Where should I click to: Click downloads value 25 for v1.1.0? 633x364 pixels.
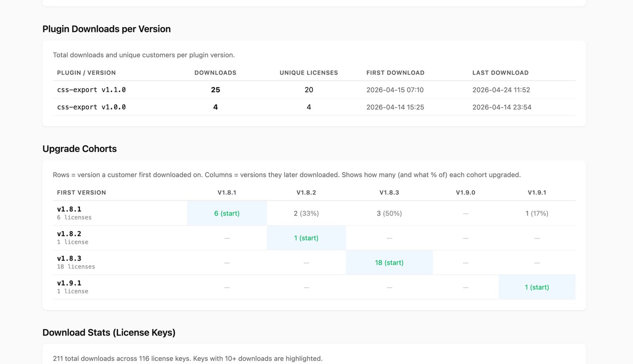[215, 90]
